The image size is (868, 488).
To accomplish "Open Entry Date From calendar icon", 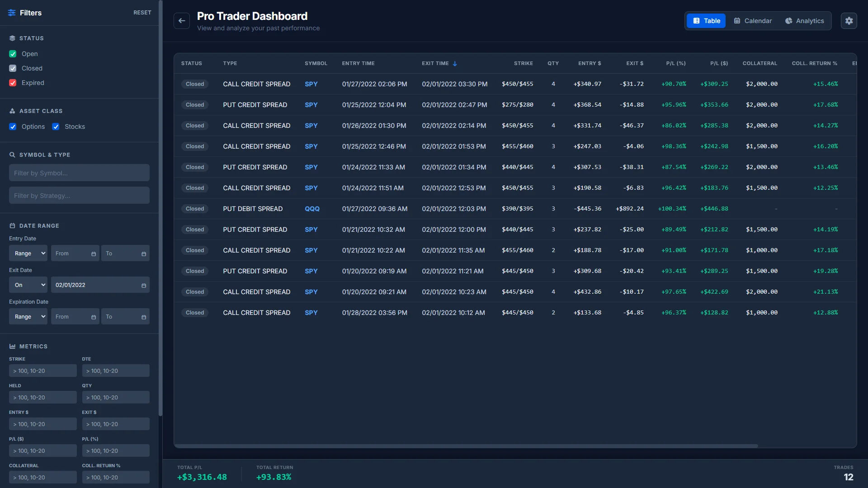I will point(94,254).
